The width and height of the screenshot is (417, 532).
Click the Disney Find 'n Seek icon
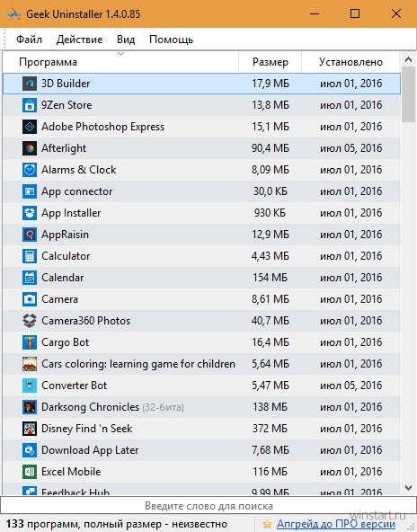coord(30,429)
